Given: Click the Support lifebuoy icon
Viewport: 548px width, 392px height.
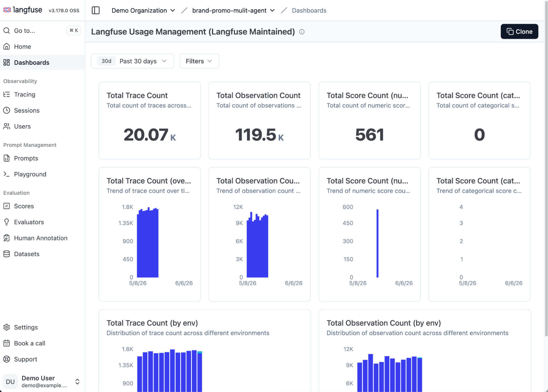Looking at the screenshot, I should [x=7, y=359].
